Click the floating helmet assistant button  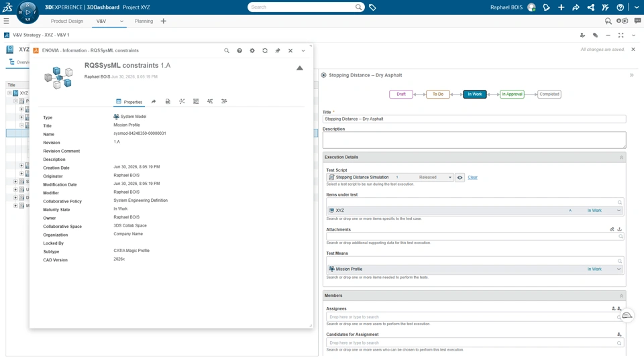tap(627, 315)
